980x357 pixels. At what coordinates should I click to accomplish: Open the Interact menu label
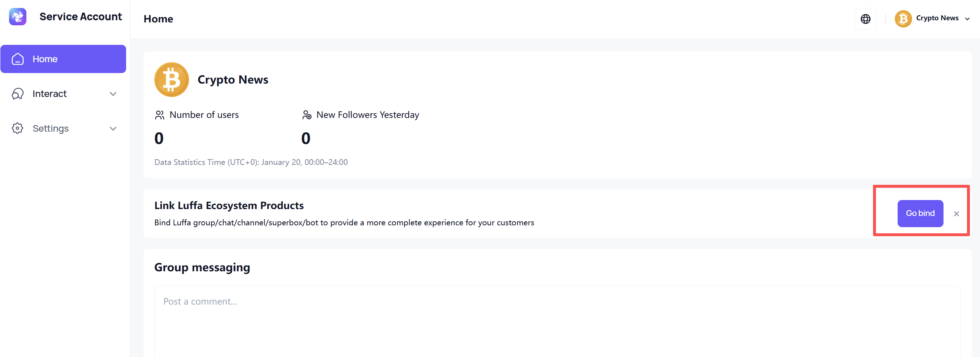[50, 94]
